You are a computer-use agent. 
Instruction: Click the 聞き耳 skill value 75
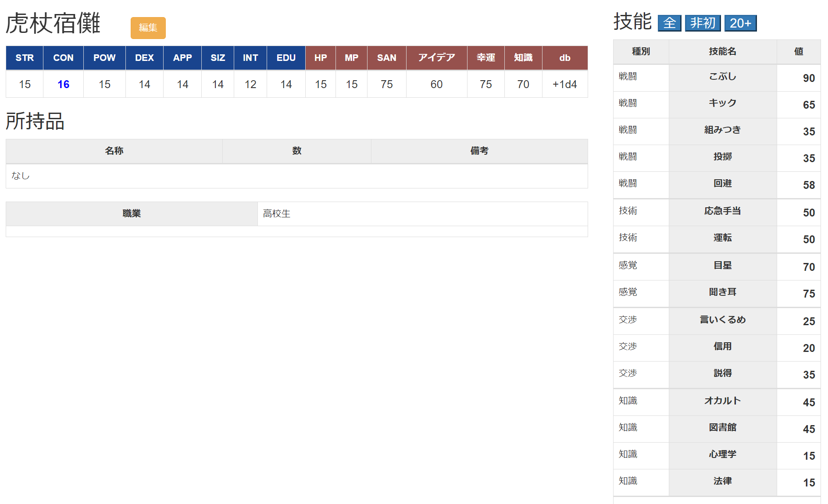(x=809, y=294)
